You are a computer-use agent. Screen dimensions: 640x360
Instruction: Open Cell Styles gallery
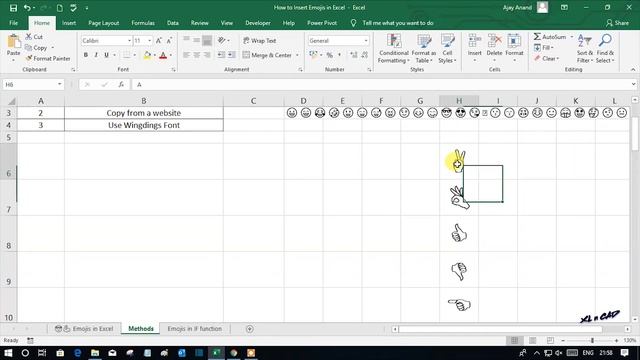(447, 49)
